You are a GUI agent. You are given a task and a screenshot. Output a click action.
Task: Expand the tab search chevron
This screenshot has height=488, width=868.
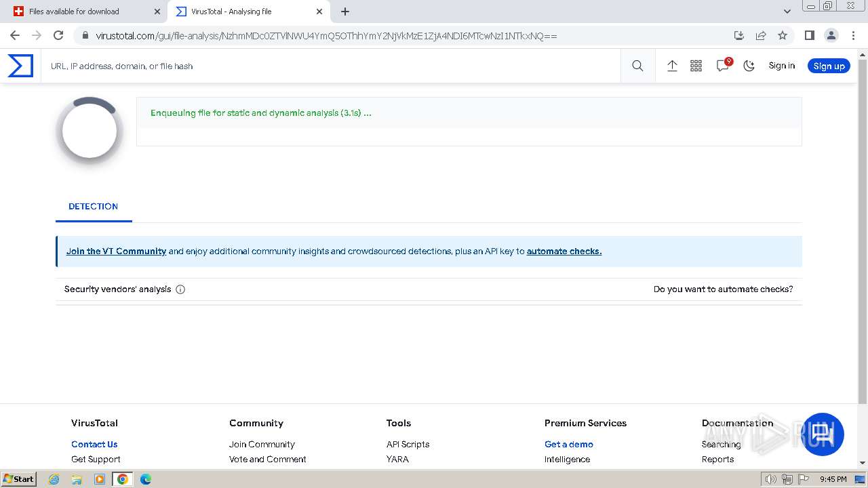[x=787, y=12]
